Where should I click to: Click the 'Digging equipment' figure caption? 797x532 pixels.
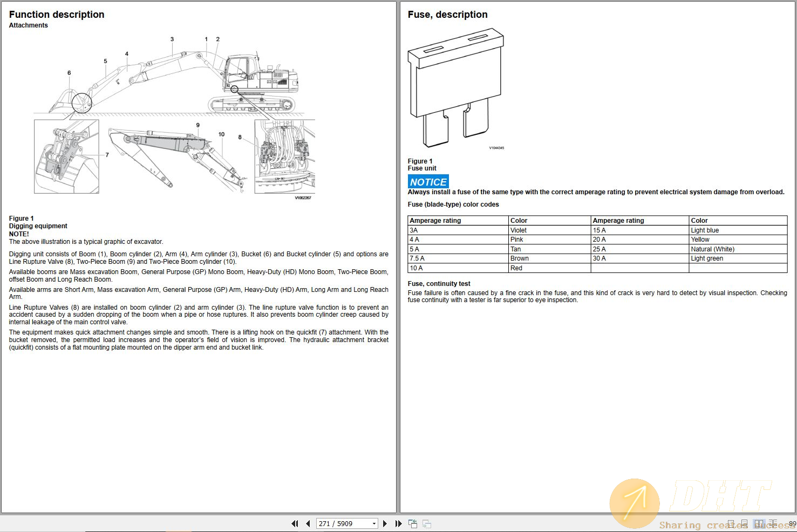[38, 226]
